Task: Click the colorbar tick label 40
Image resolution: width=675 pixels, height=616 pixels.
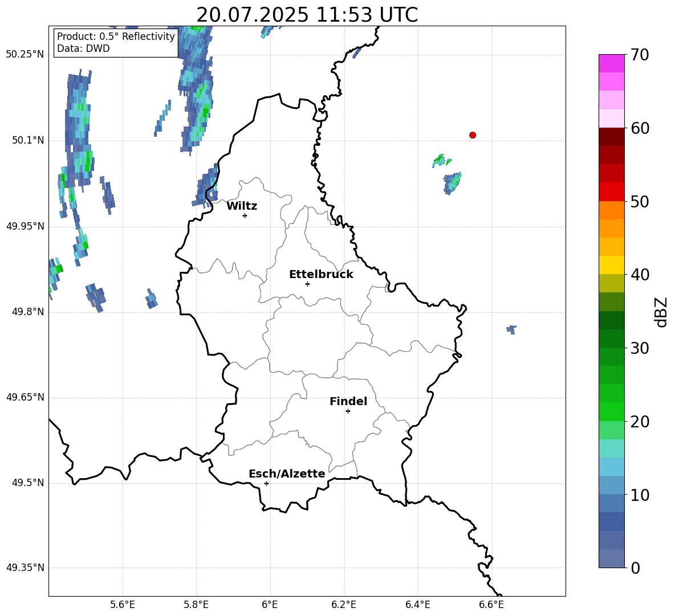Action: pos(640,275)
